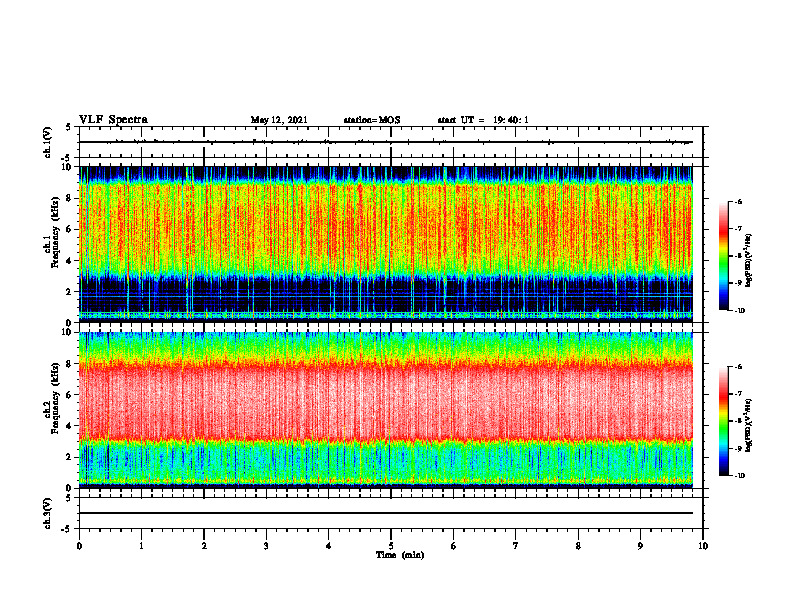
Task: Click time-axis tick label "4"
Action: (329, 546)
